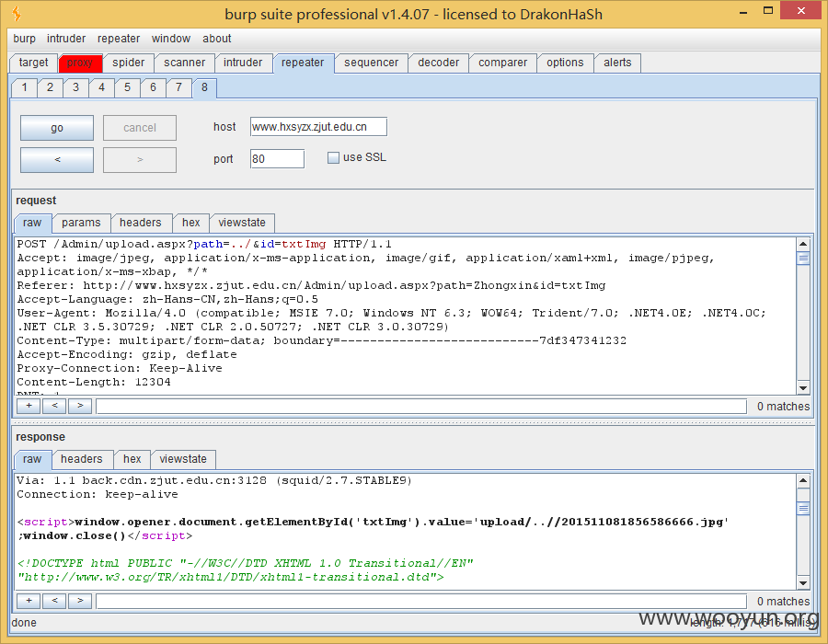Click response search previous match button
Image resolution: width=828 pixels, height=644 pixels.
pyautogui.click(x=54, y=601)
